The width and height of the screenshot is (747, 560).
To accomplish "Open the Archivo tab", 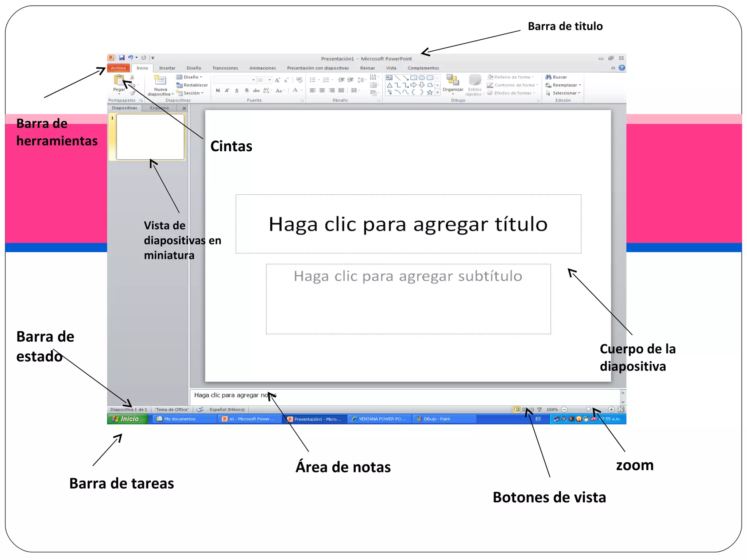I will [119, 68].
